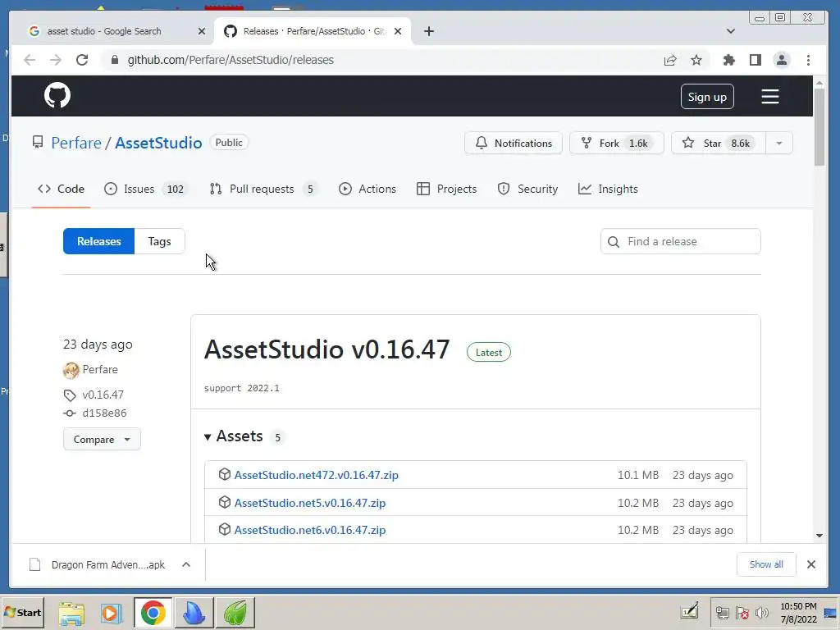Click the Notifications button
The image size is (840, 630).
pos(514,143)
